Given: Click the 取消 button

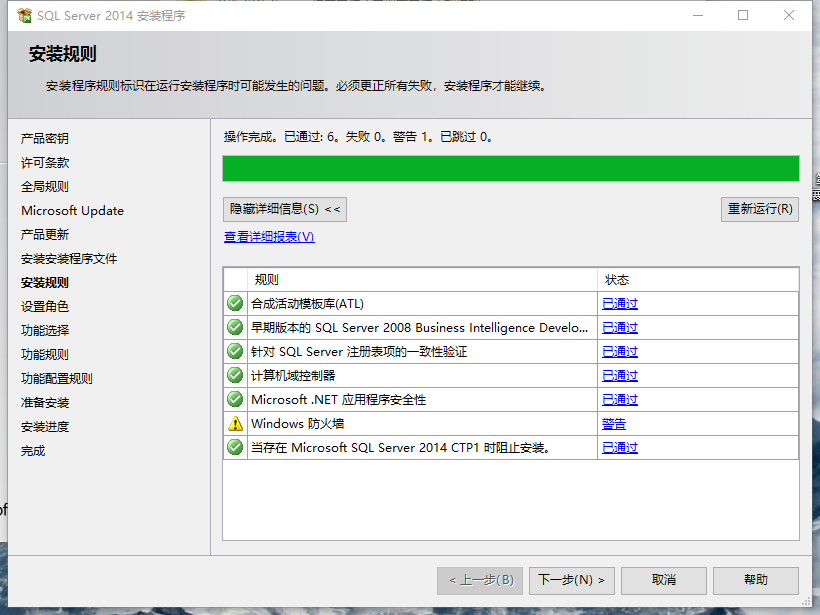Looking at the screenshot, I should point(664,580).
